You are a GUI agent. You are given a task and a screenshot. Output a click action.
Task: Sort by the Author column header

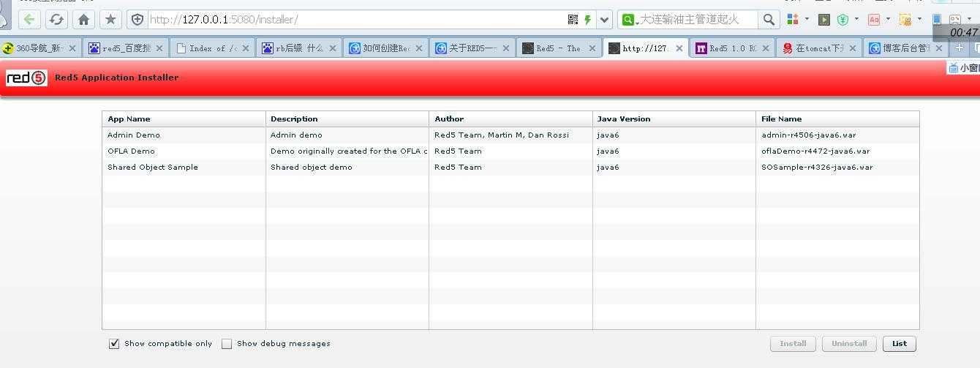510,119
